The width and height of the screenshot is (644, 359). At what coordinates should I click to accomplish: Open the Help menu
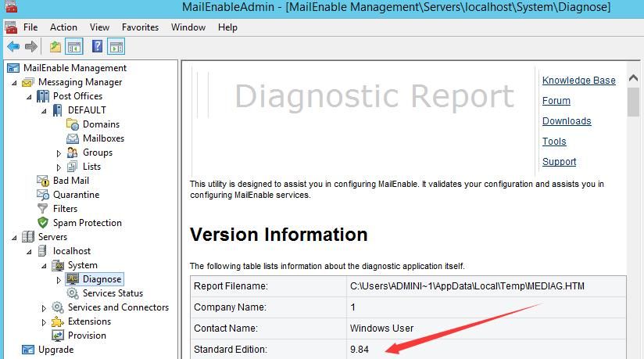point(227,27)
